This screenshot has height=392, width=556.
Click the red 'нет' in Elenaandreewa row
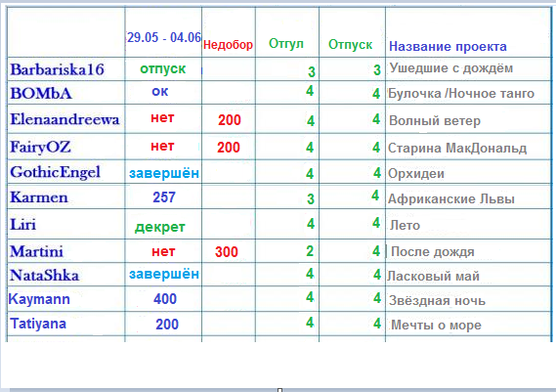click(x=162, y=117)
